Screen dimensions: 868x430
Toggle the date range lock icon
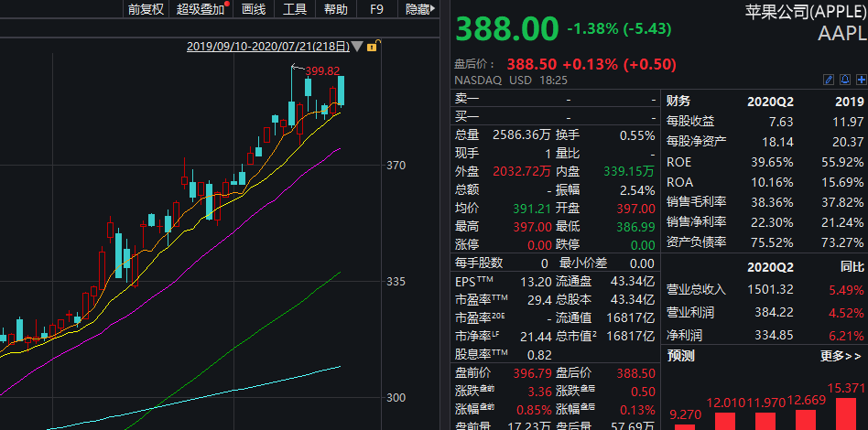(372, 47)
